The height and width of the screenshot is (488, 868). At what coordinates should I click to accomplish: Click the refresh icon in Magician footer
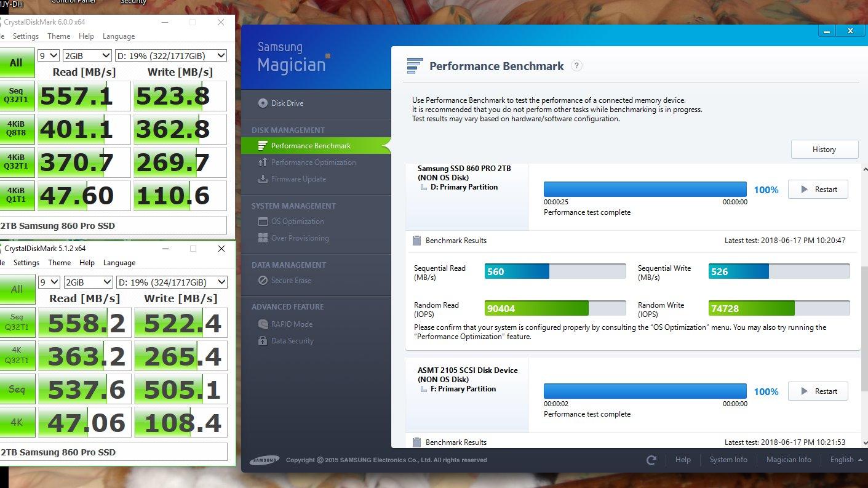pos(651,460)
